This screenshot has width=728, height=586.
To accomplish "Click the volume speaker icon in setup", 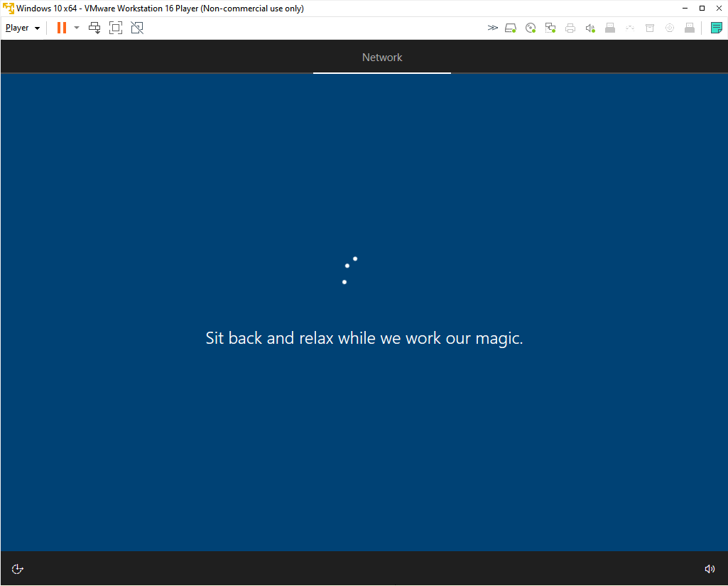I will [709, 569].
